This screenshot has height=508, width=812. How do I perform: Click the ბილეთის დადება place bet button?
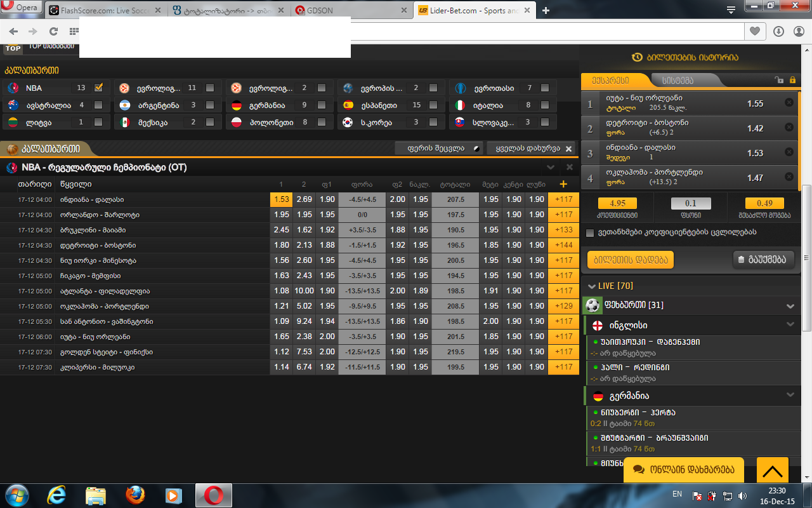(x=629, y=259)
